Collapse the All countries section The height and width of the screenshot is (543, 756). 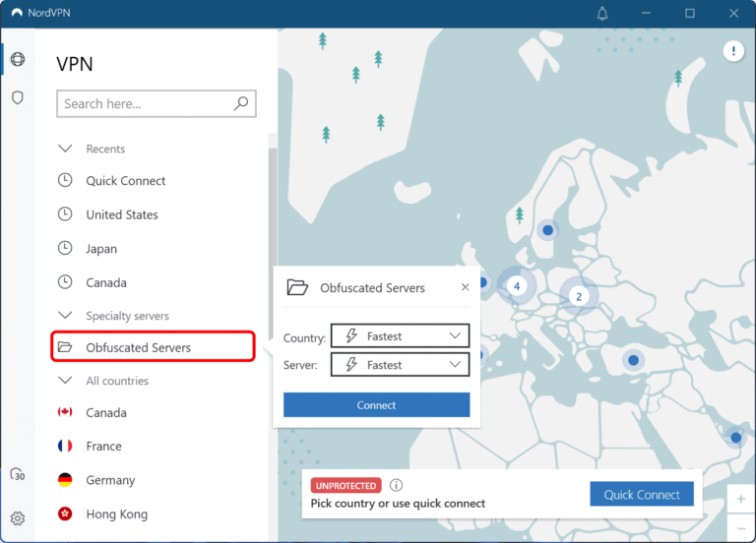point(66,381)
